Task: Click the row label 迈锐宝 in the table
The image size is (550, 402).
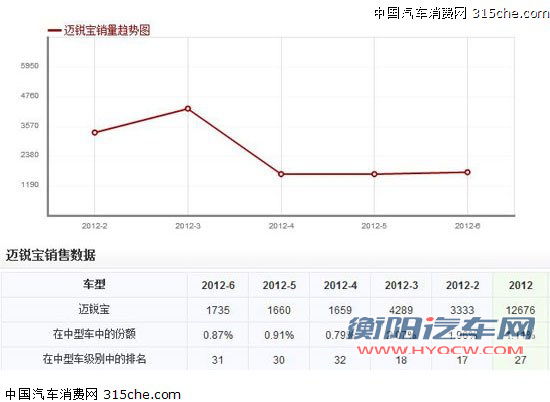Action: click(x=94, y=309)
